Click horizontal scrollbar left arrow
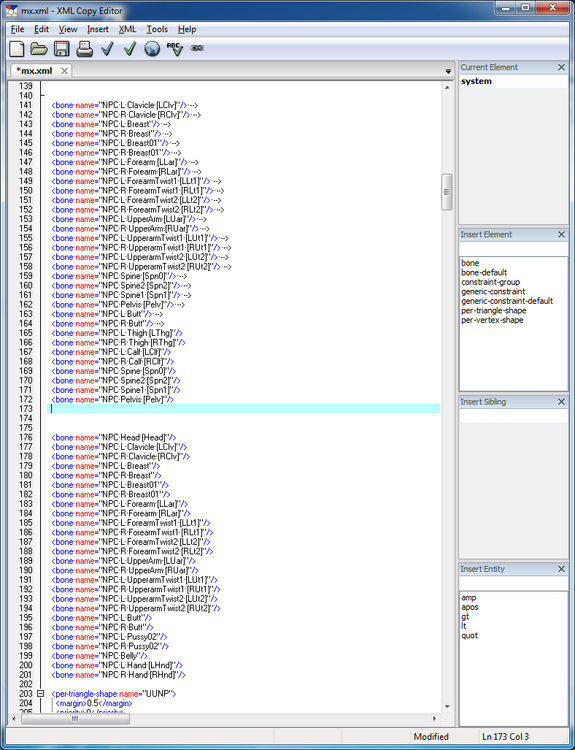The image size is (575, 750). (15, 718)
